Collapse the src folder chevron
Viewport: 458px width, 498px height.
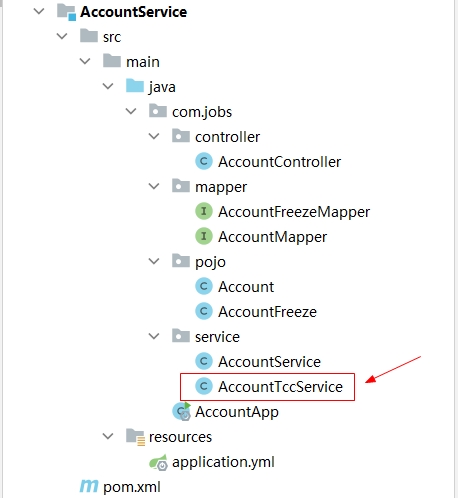62,36
